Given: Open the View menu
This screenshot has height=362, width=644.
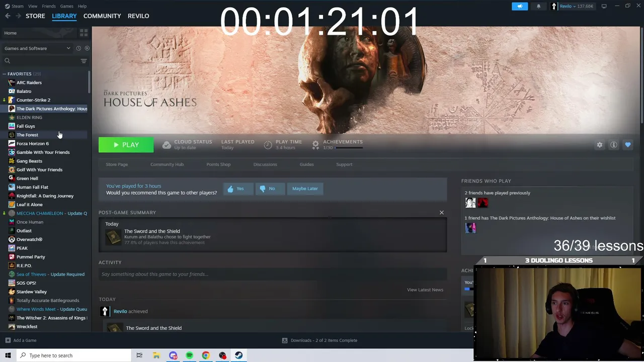Looking at the screenshot, I should coord(33,6).
